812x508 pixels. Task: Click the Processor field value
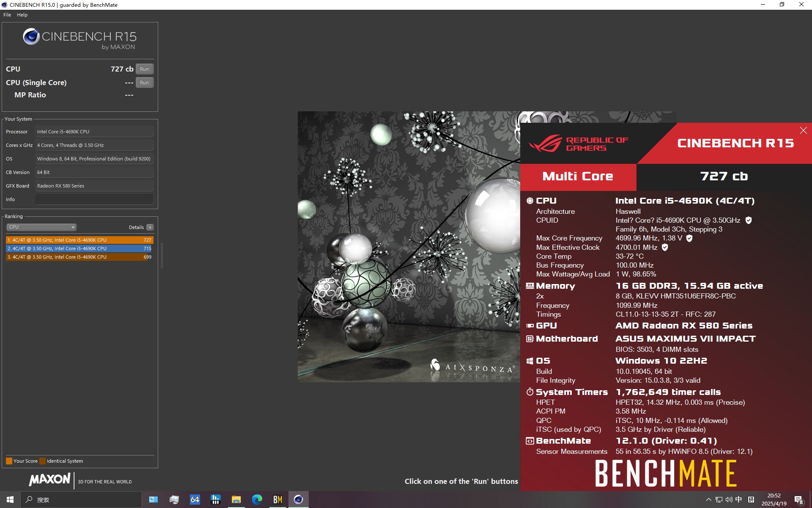94,132
